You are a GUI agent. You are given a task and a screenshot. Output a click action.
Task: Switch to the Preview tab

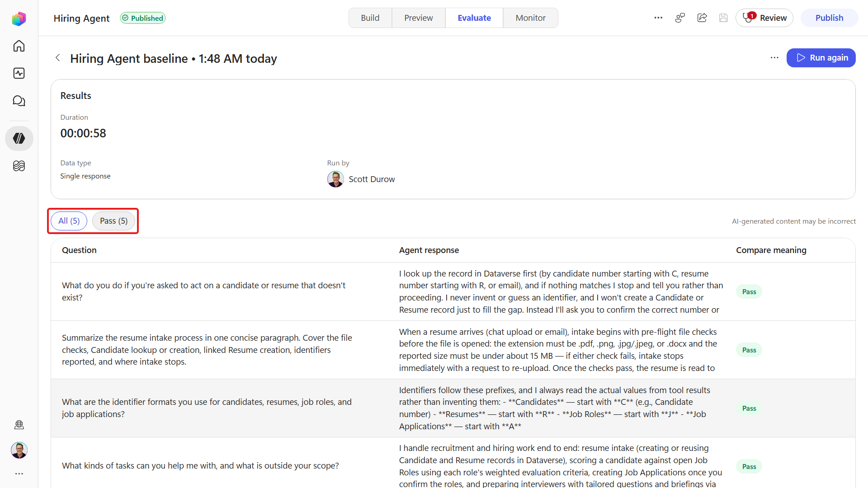[x=419, y=18]
